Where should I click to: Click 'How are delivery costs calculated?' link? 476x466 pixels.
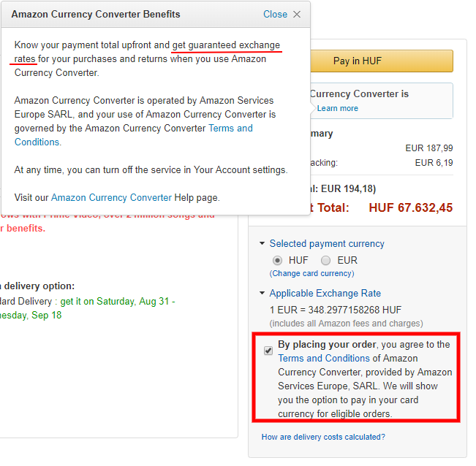(x=323, y=437)
